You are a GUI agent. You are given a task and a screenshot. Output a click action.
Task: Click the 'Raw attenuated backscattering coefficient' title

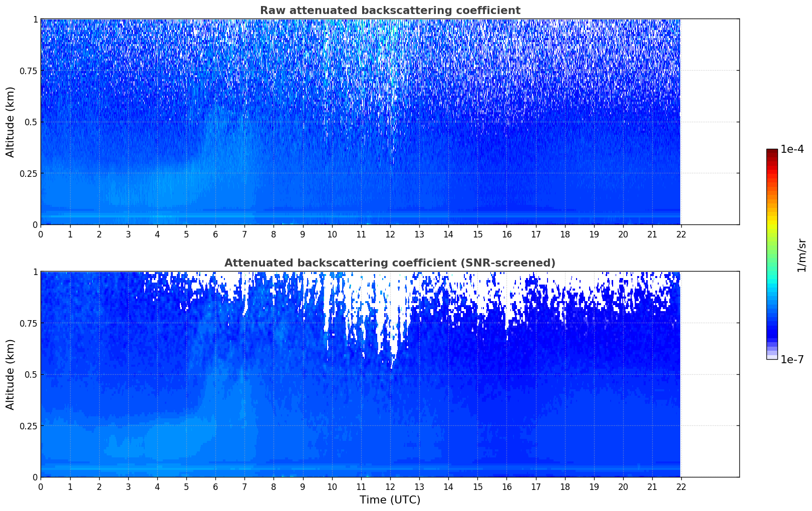pos(390,11)
